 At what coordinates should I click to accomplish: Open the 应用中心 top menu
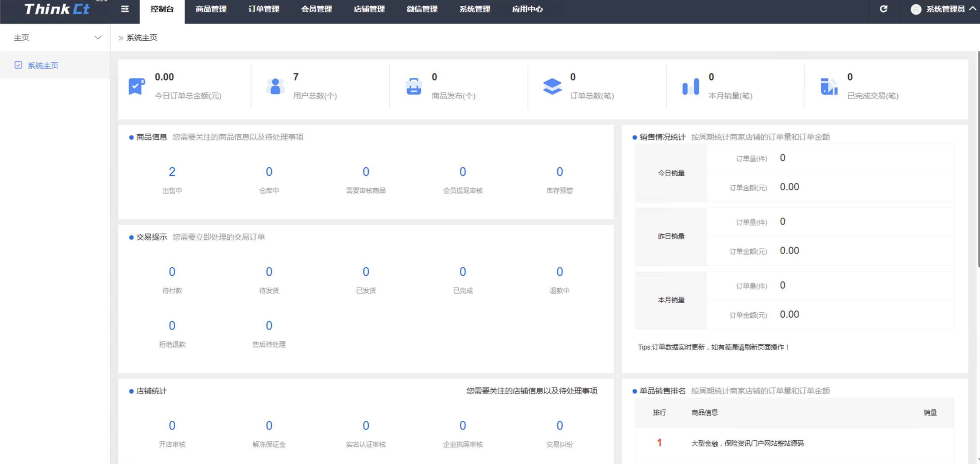[527, 9]
